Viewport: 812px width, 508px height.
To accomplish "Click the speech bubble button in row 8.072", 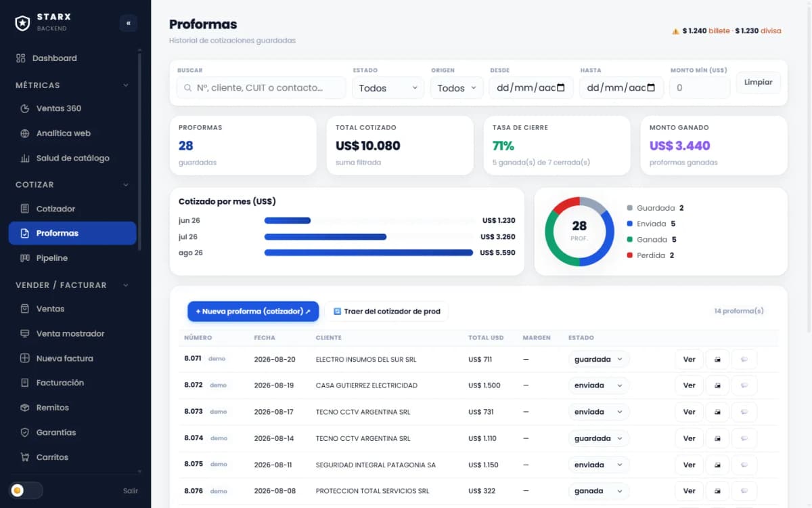I will coord(744,385).
